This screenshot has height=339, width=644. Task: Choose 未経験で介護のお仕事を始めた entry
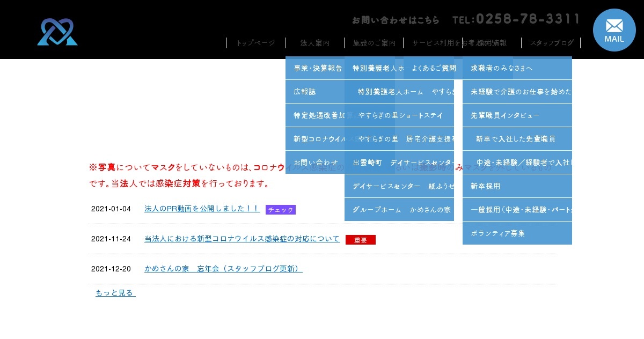coord(517,92)
